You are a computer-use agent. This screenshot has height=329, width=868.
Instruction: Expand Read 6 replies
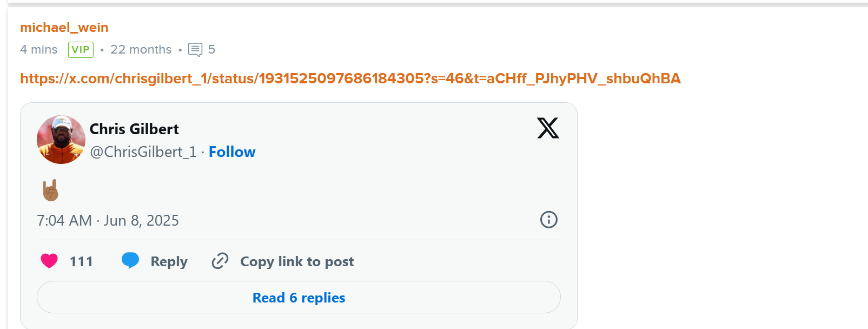pyautogui.click(x=299, y=297)
